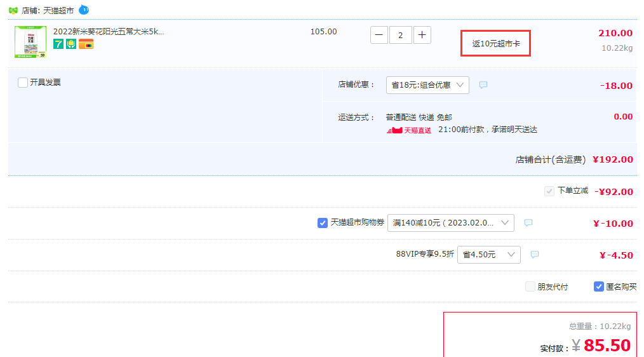Click the orange credit card badge

point(86,44)
